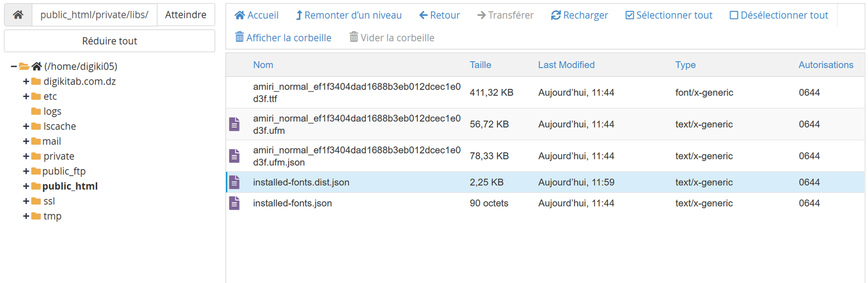The image size is (868, 283).
Task: Open the trash with Afficher la corbeille
Action: click(x=283, y=37)
